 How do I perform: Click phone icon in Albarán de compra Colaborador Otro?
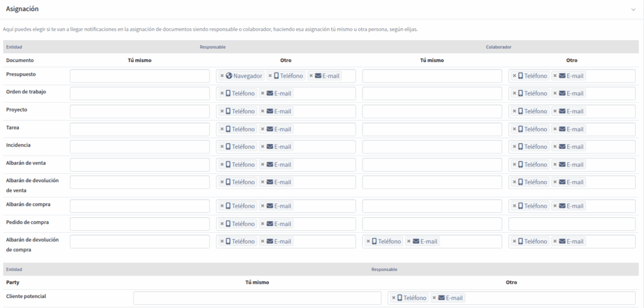tap(520, 206)
